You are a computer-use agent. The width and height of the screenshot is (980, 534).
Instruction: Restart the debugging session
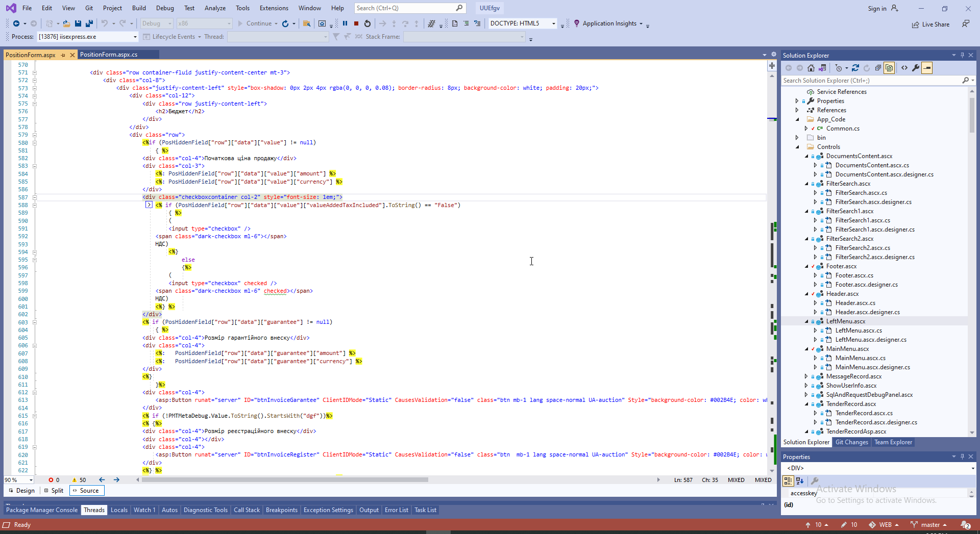pos(367,23)
